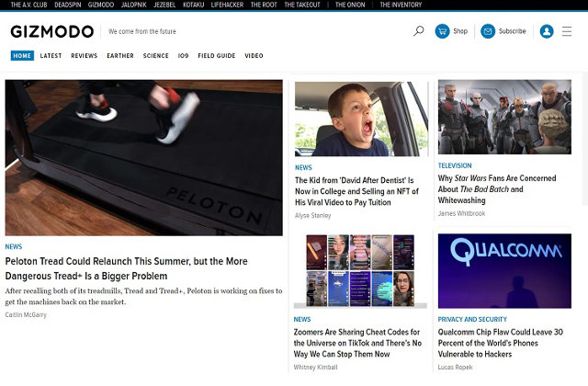Visit Jezebel in top bar
The image size is (588, 386).
(164, 5)
